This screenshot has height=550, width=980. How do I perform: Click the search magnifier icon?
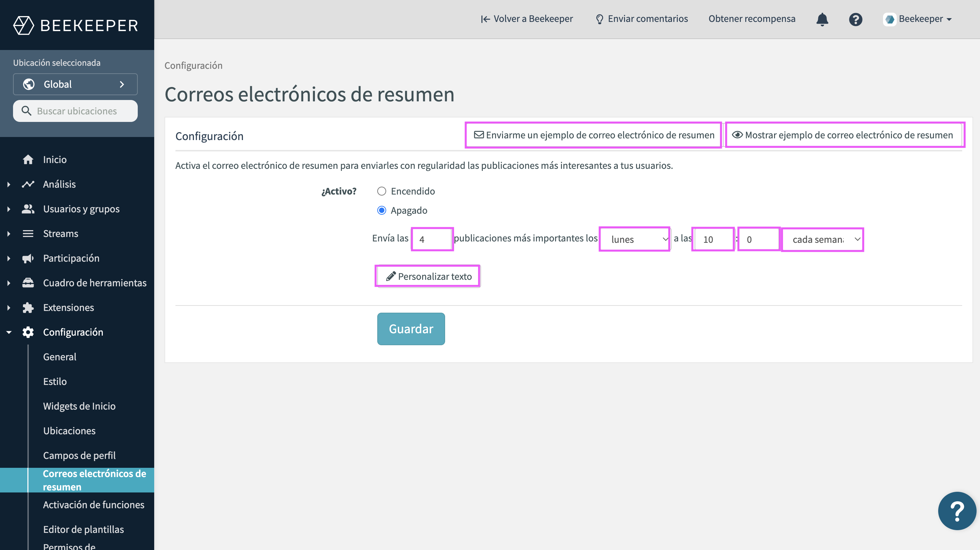[x=26, y=111]
